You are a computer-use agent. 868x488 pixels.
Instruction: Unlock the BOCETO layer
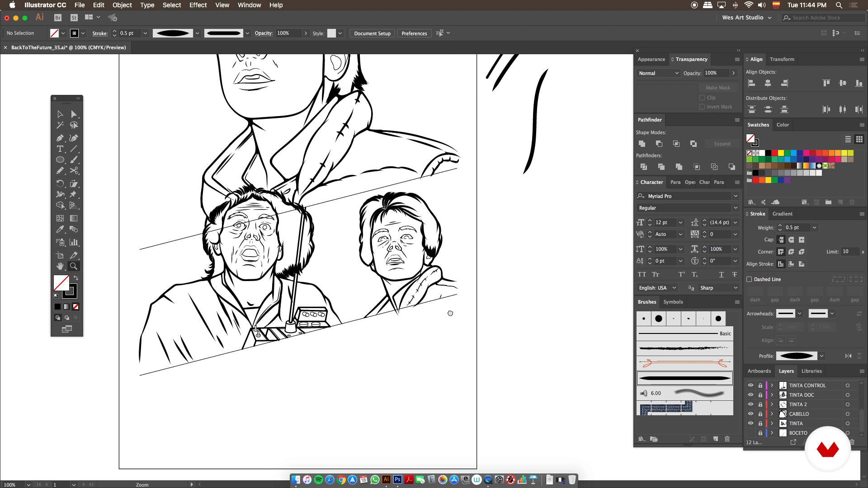(x=760, y=433)
